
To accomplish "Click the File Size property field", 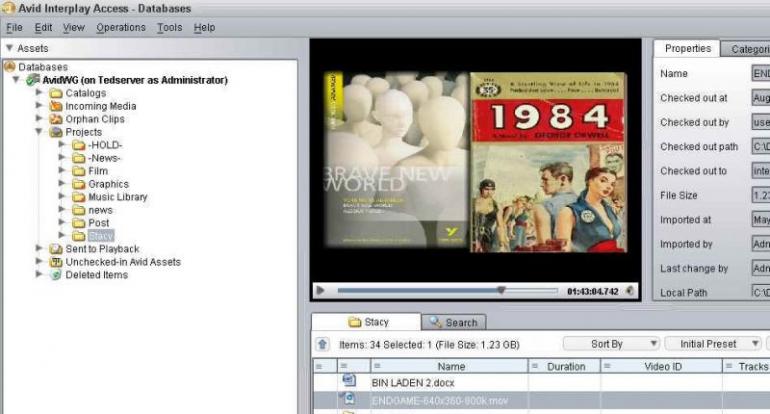I will pos(761,195).
